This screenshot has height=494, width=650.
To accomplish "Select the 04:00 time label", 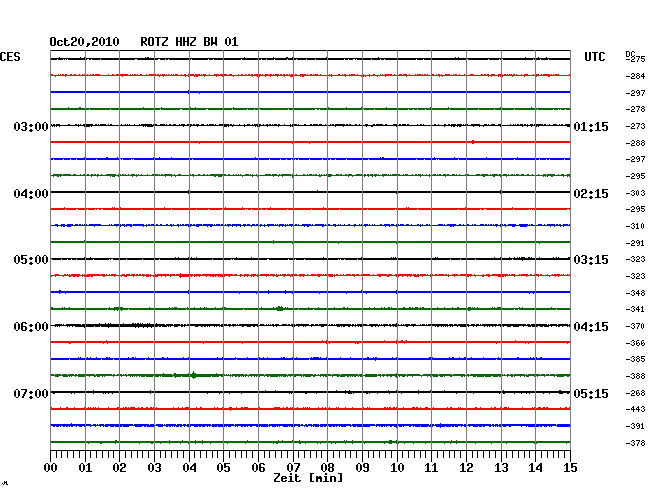I will point(31,194).
